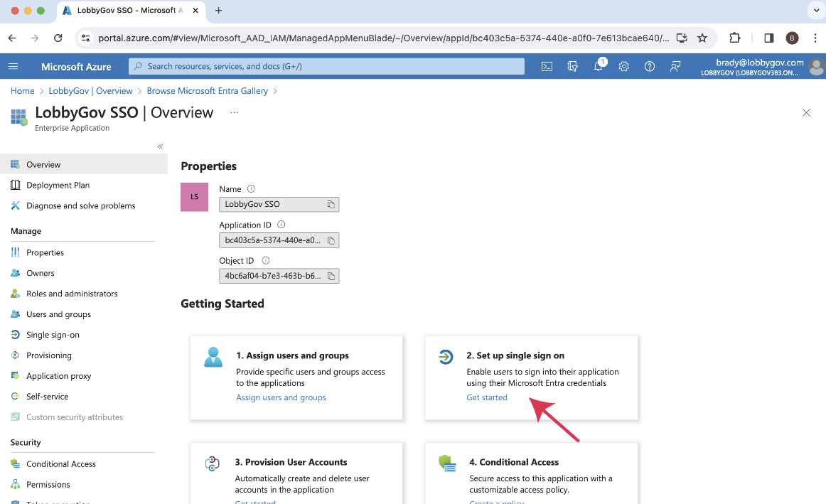
Task: Click the Getting Started heading
Action: point(222,304)
